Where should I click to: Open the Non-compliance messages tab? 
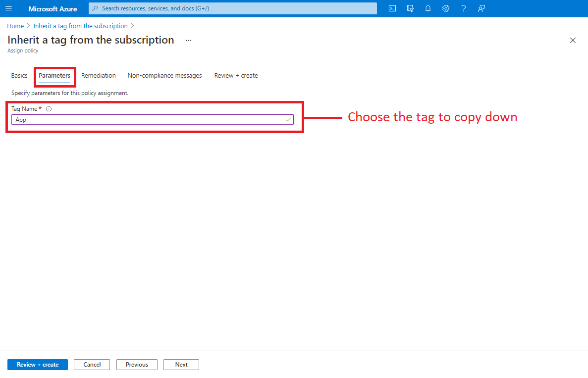pyautogui.click(x=164, y=76)
